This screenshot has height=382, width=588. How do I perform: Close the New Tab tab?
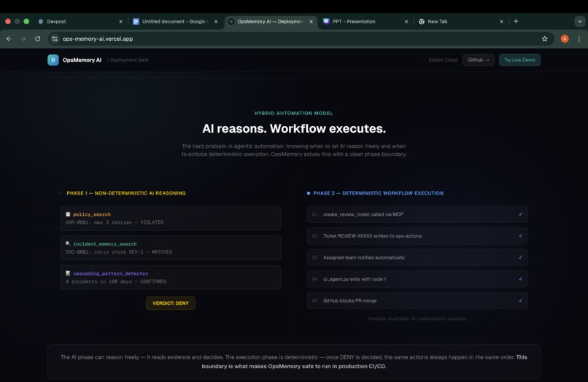click(501, 22)
